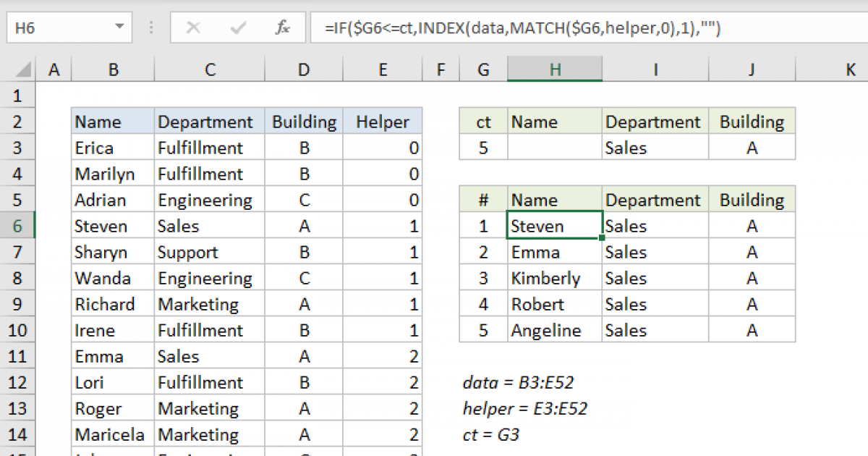Click the # header cell in G5
The image size is (868, 456).
483,200
